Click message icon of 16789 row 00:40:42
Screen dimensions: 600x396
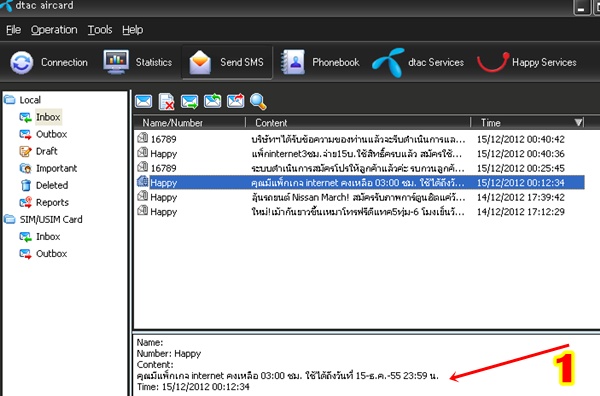tap(143, 138)
